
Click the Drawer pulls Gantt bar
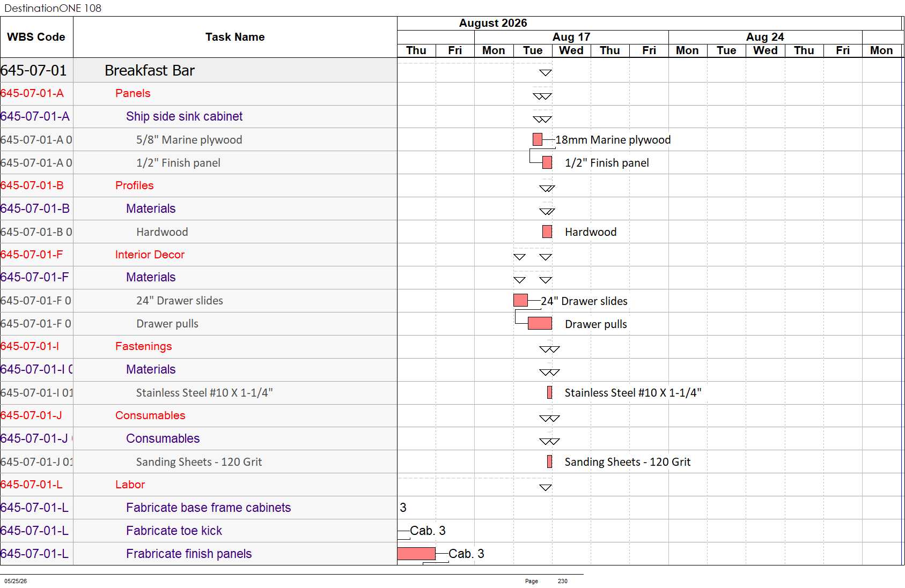540,323
